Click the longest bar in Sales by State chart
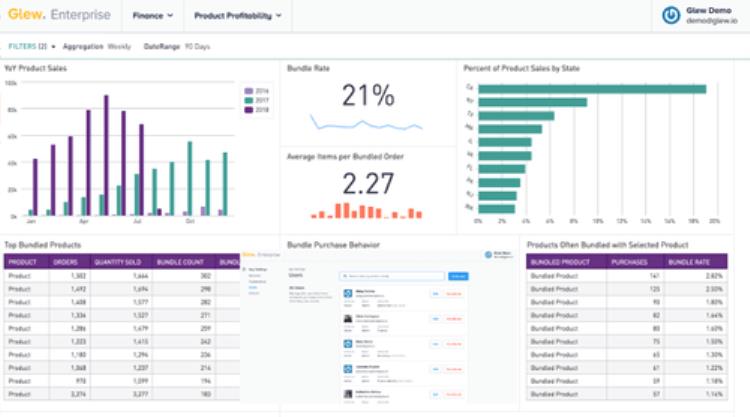 (592, 89)
